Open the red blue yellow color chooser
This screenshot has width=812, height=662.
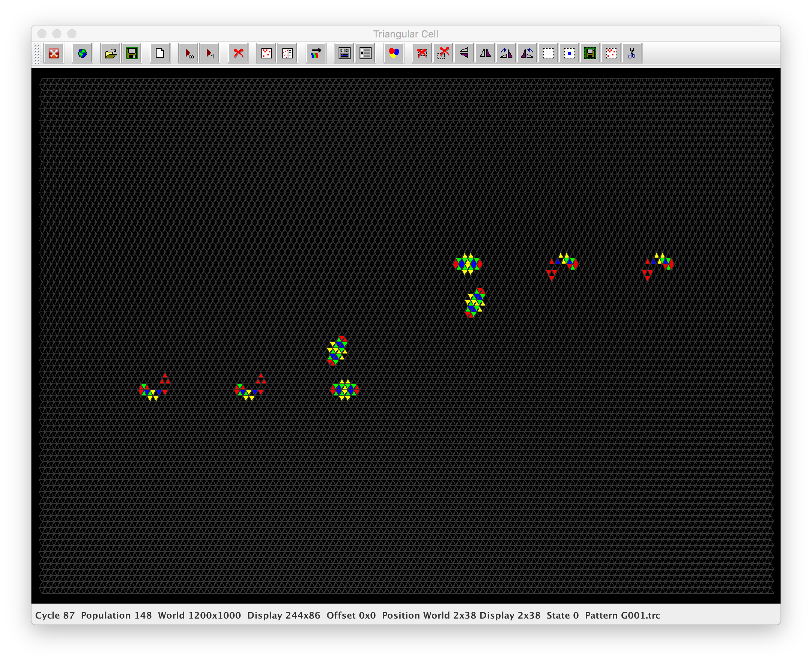point(394,53)
